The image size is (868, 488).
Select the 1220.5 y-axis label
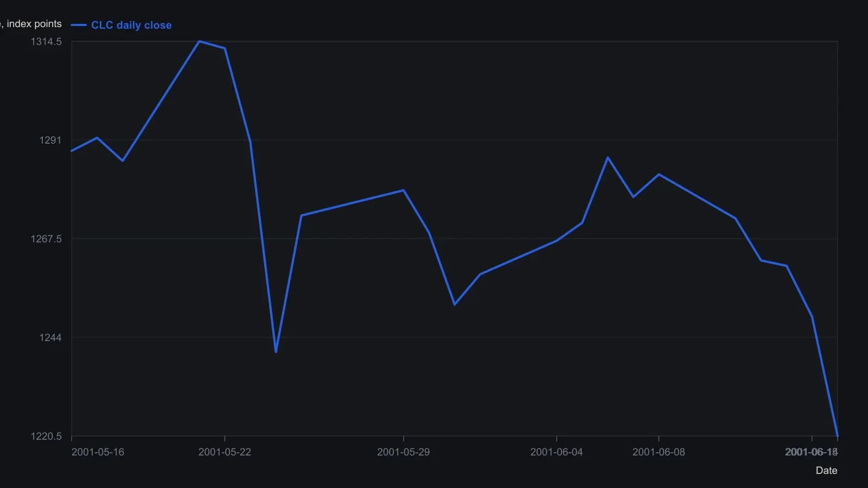click(x=46, y=436)
